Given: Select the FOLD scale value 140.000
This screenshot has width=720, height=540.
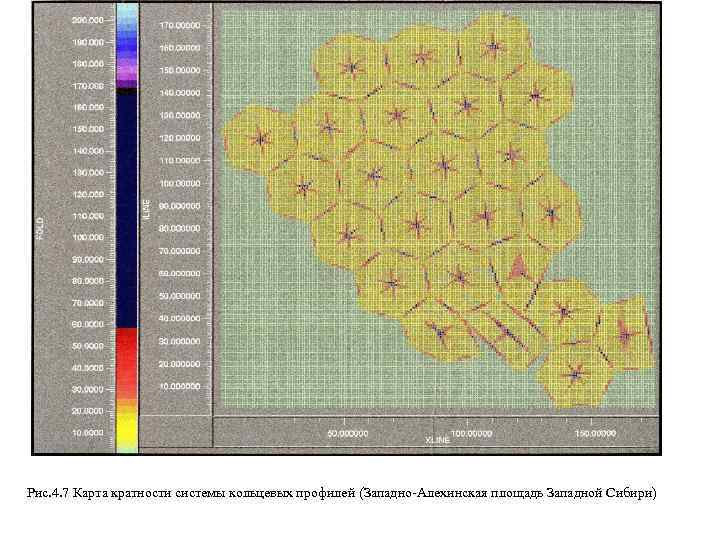Looking at the screenshot, I should tap(88, 151).
